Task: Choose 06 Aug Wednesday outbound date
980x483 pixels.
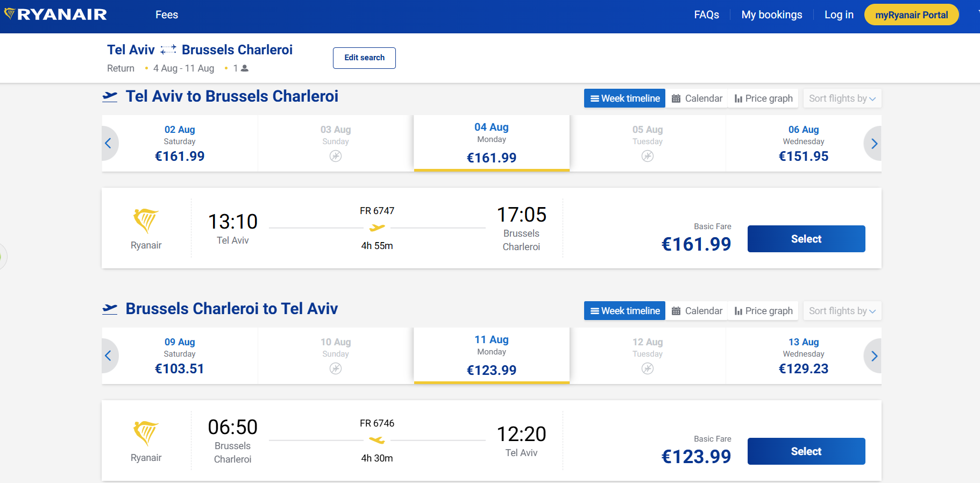Action: (803, 144)
